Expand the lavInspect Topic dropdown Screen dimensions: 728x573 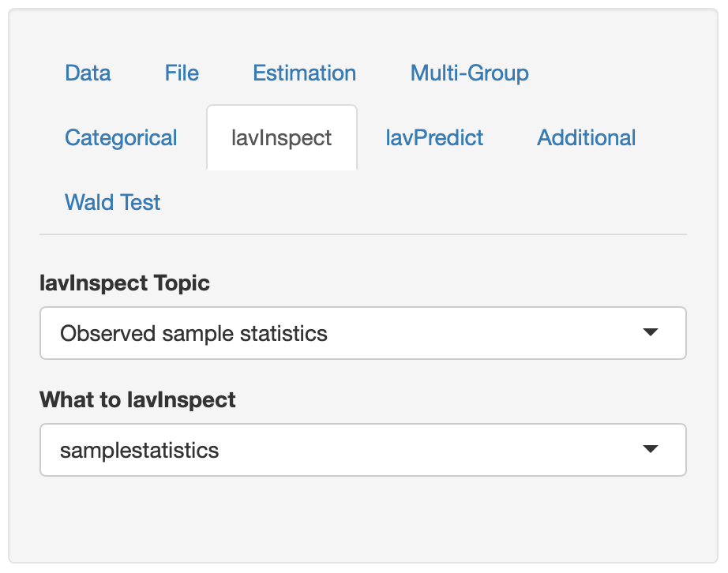tap(362, 333)
